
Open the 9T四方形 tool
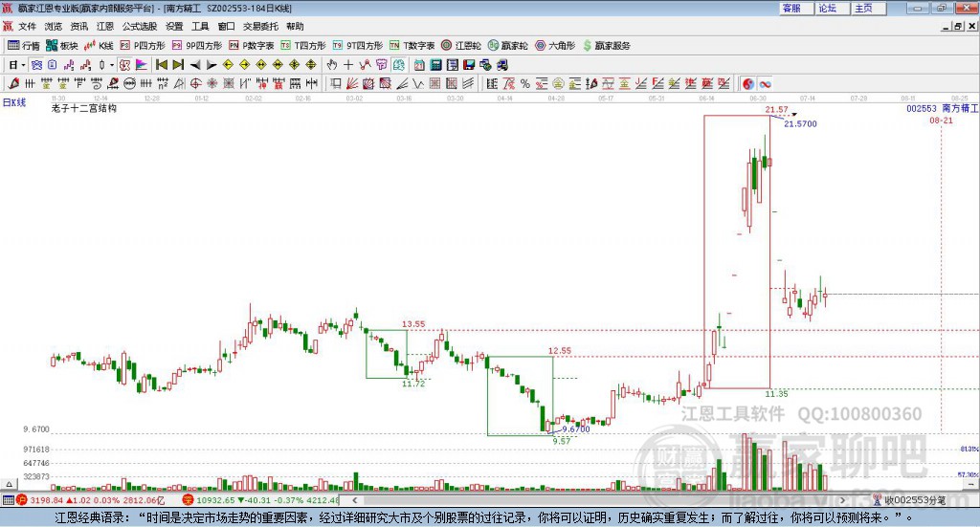tap(358, 46)
